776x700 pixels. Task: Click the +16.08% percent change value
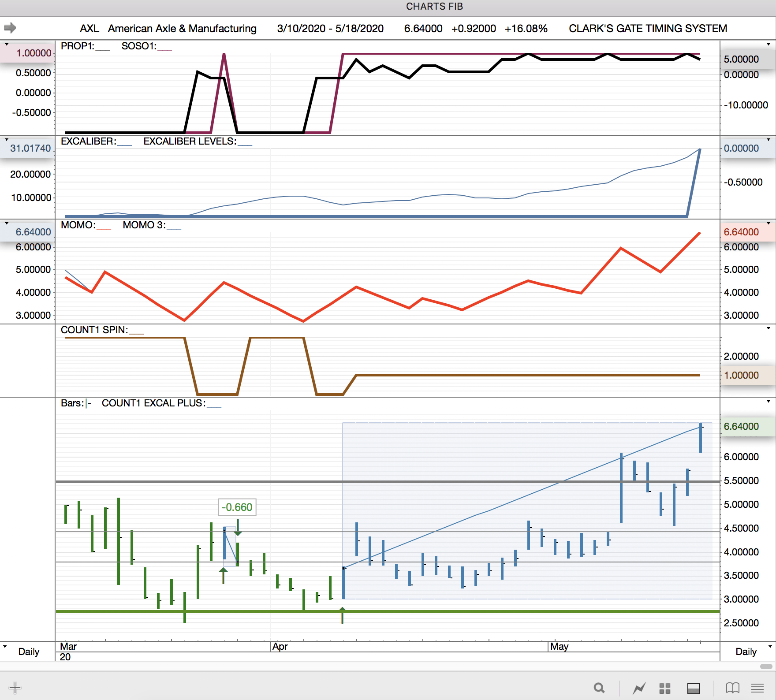pos(526,29)
